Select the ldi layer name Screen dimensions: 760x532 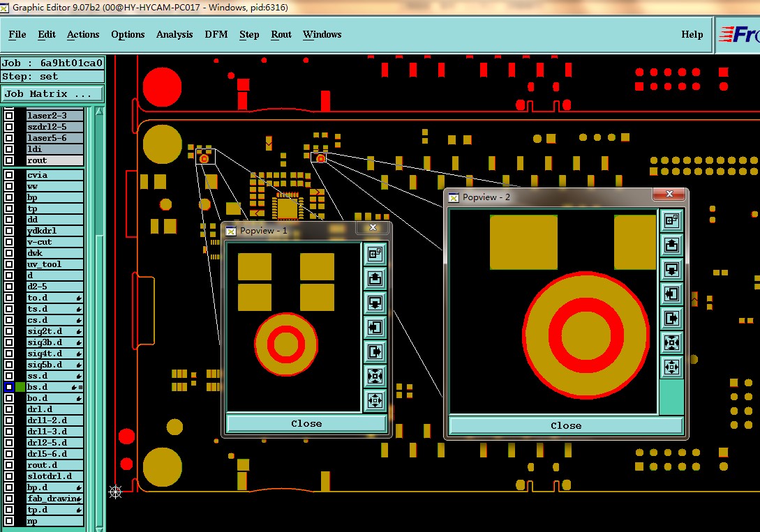[x=54, y=149]
